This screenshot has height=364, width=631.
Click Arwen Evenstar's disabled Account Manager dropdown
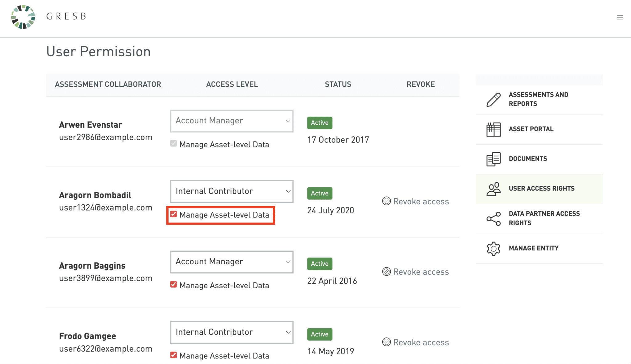coord(232,121)
